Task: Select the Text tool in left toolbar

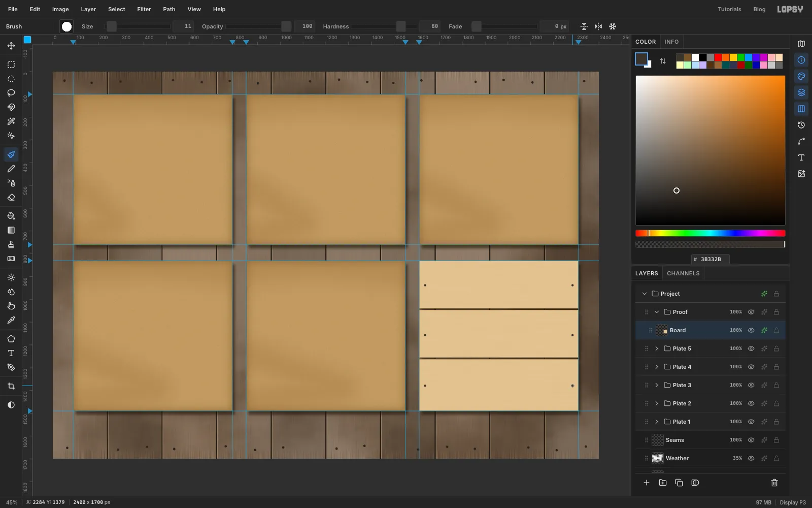Action: 11,353
